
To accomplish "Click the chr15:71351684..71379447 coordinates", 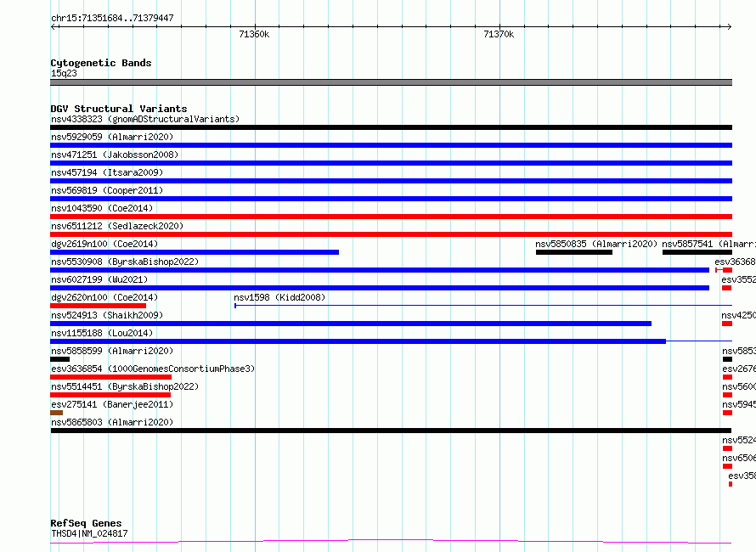I will click(112, 18).
